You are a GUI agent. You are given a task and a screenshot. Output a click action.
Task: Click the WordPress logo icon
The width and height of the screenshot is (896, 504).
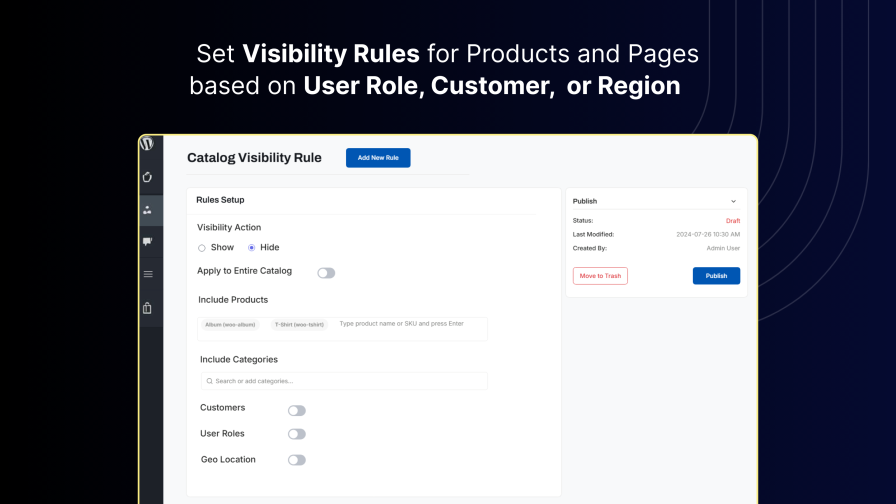click(x=147, y=144)
